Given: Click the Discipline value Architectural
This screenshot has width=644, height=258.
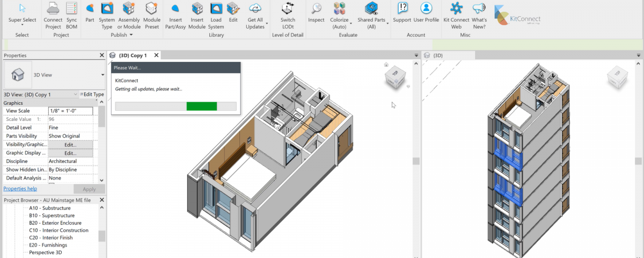Looking at the screenshot, I should pos(70,161).
